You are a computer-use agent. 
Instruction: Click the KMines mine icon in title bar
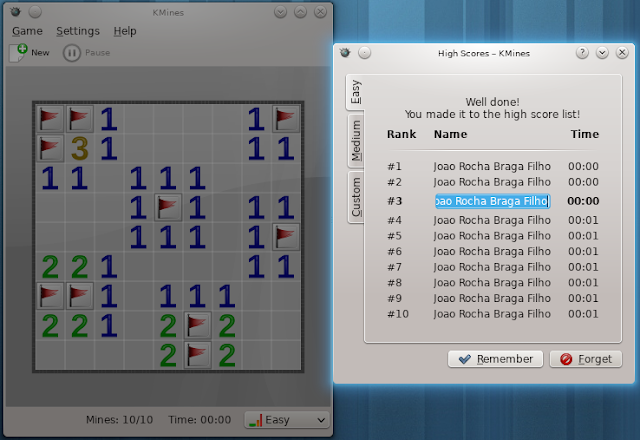tap(16, 12)
